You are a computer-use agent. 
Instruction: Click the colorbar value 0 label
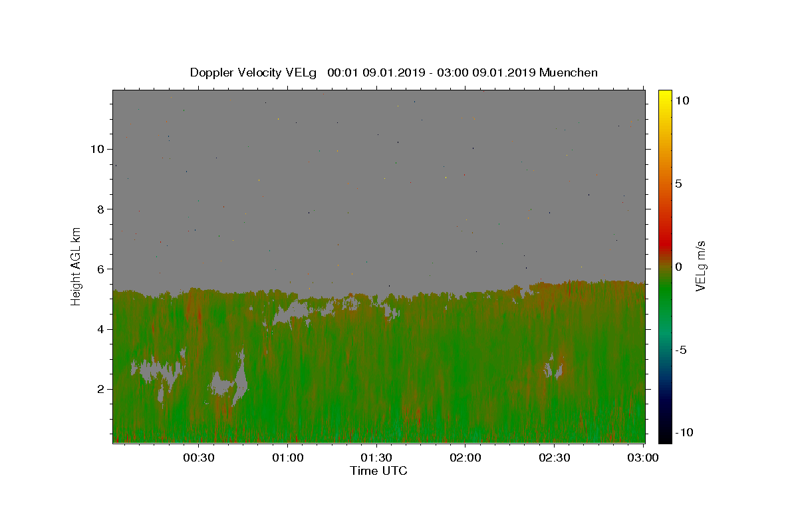(x=678, y=267)
